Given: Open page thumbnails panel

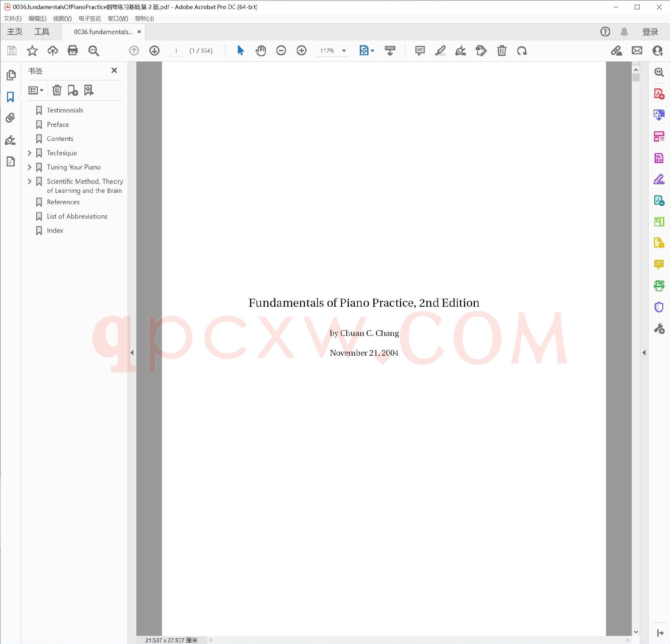Looking at the screenshot, I should click(11, 75).
